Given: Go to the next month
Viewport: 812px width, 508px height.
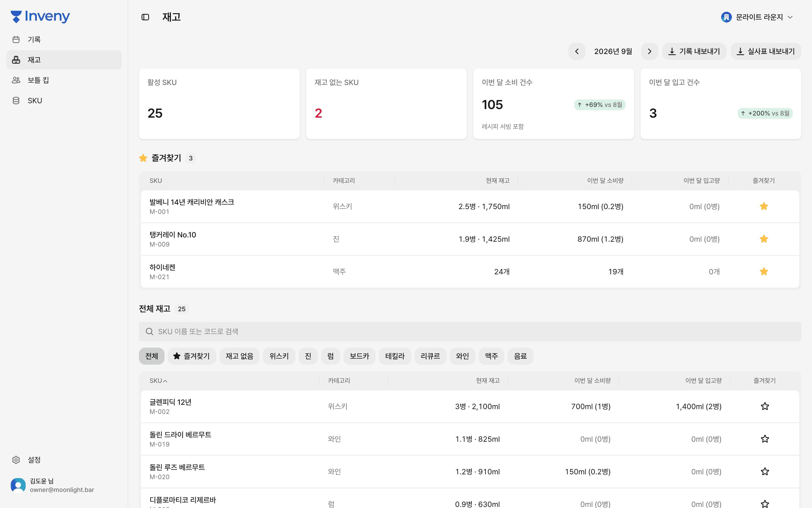Looking at the screenshot, I should click(650, 51).
